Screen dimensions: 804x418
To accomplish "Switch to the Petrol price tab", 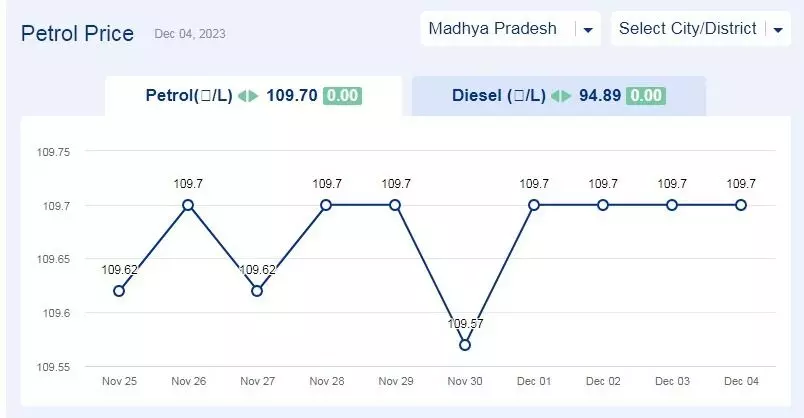I will (x=254, y=96).
